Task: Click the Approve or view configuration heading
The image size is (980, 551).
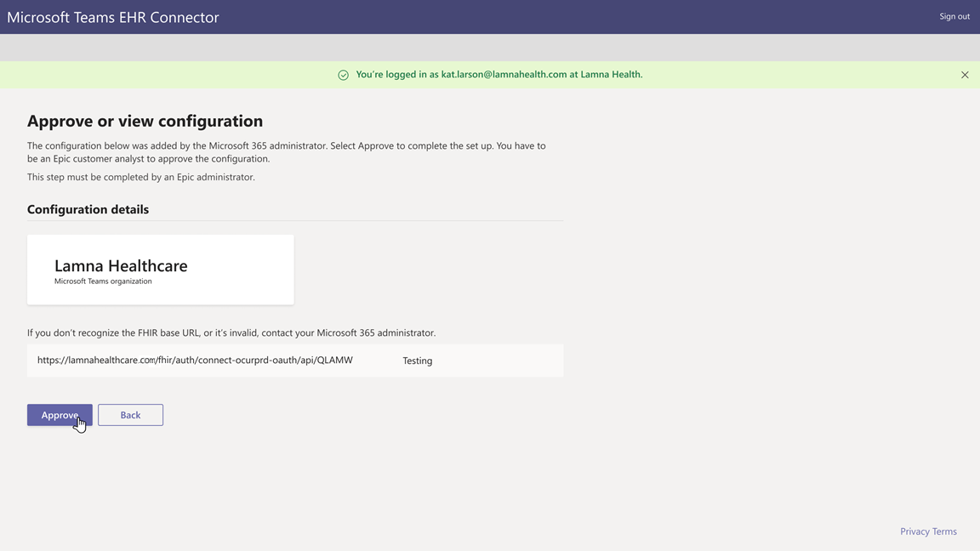Action: tap(145, 121)
